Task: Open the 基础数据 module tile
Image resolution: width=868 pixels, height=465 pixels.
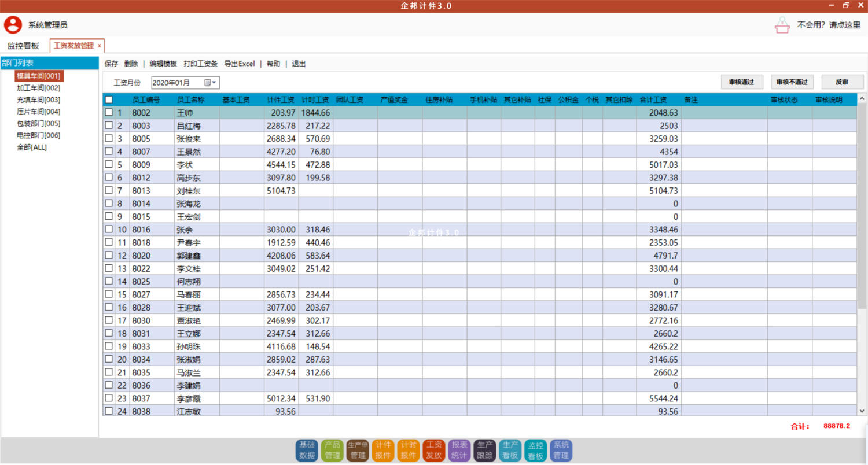Action: click(307, 450)
